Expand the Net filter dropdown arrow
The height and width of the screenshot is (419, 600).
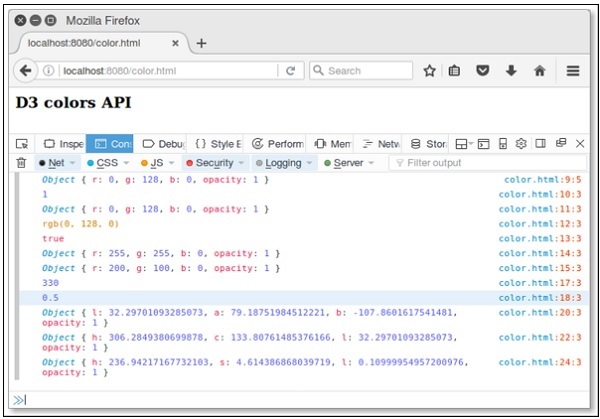pyautogui.click(x=72, y=163)
